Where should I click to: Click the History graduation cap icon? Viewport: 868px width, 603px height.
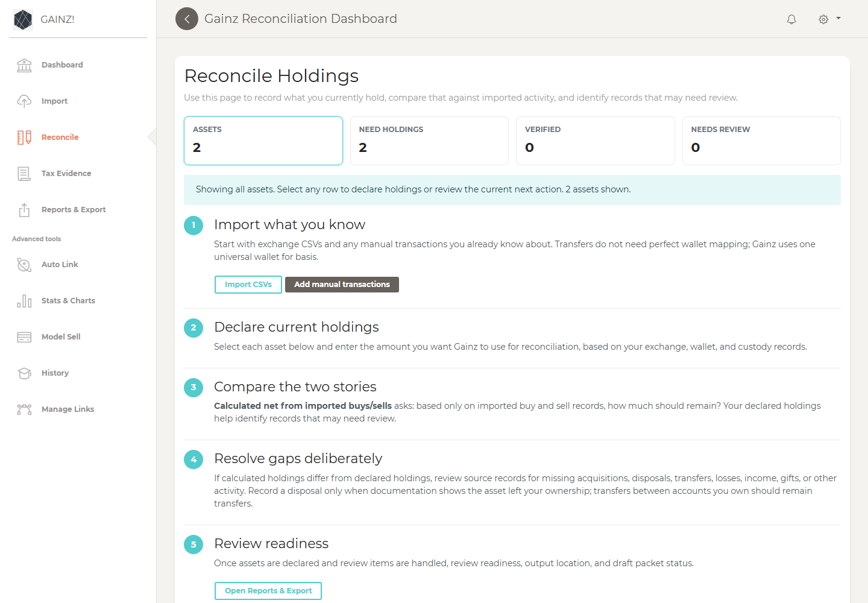[x=24, y=373]
